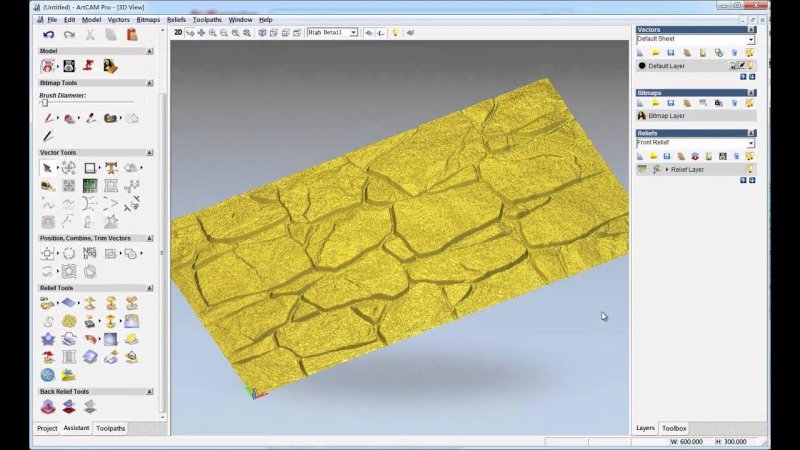Switch to the Toolbox tab

(x=674, y=428)
